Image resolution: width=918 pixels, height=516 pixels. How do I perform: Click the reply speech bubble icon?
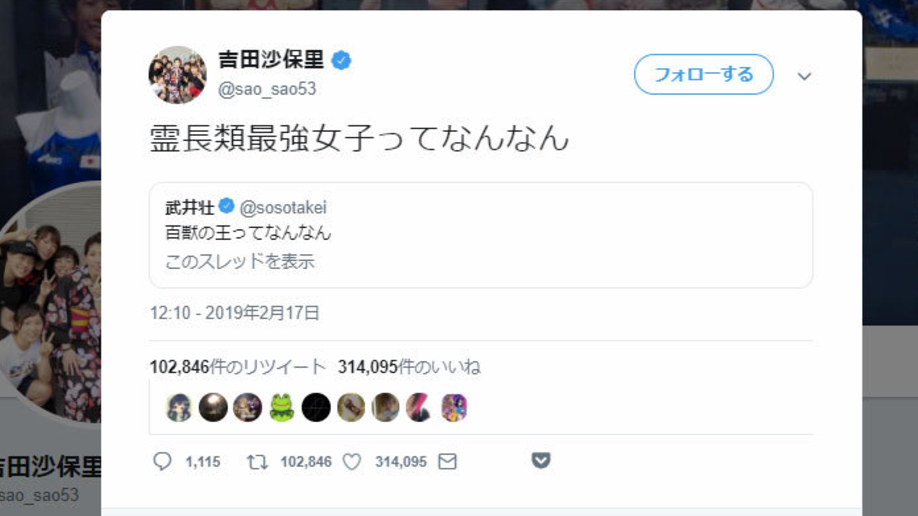click(162, 461)
